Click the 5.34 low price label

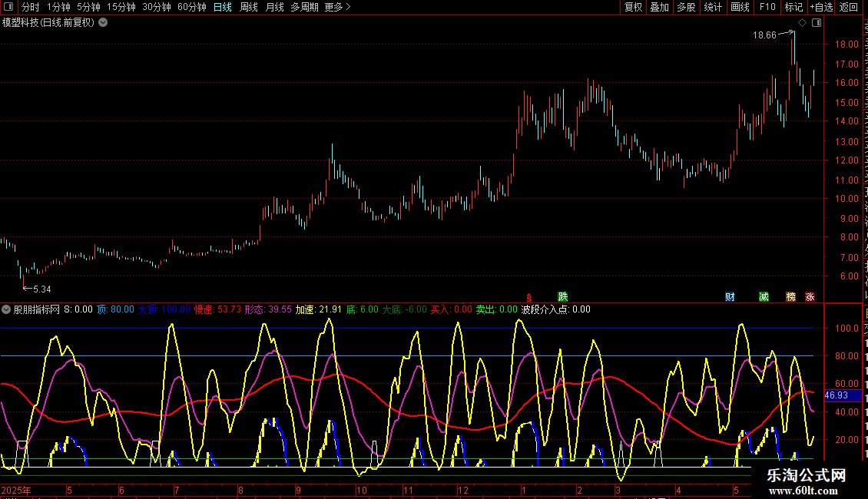point(41,289)
